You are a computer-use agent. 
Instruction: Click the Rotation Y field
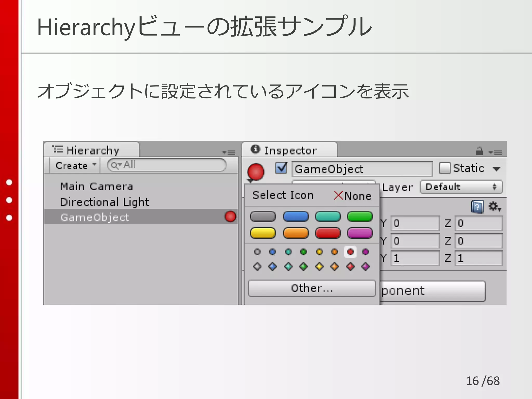click(415, 241)
